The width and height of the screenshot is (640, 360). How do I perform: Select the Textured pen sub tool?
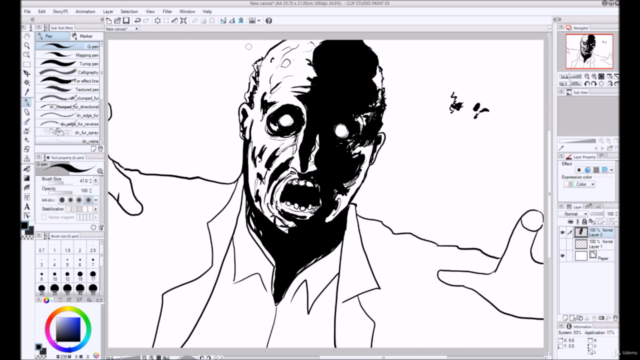click(68, 89)
